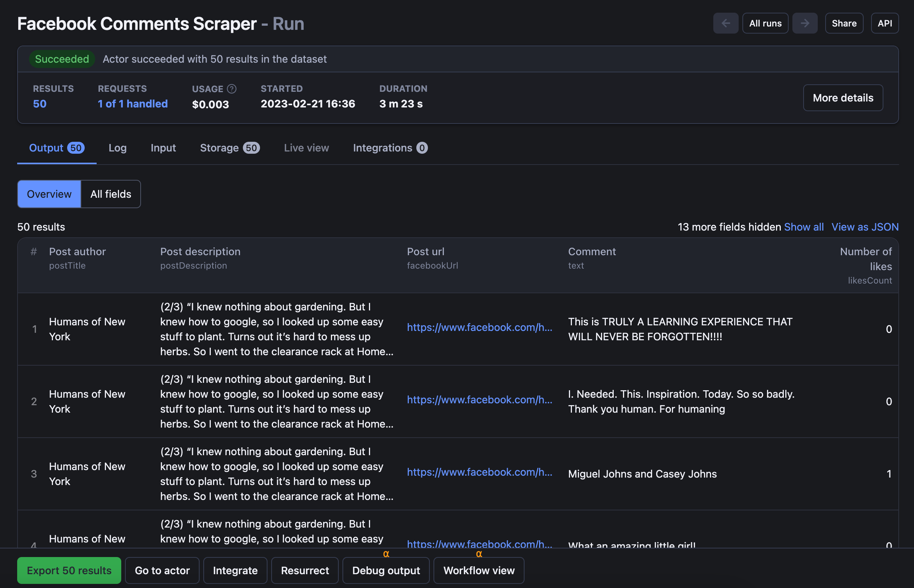
Task: Switch to the Output tab
Action: pyautogui.click(x=56, y=148)
